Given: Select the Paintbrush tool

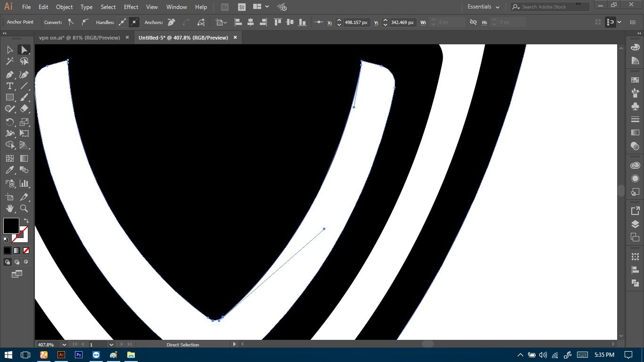Looking at the screenshot, I should [24, 97].
